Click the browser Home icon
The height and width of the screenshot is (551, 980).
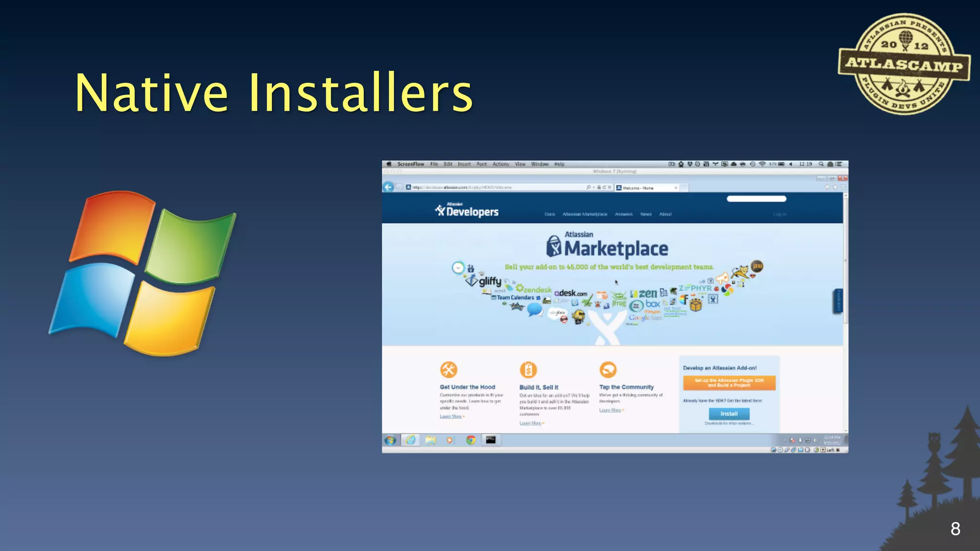pyautogui.click(x=827, y=187)
